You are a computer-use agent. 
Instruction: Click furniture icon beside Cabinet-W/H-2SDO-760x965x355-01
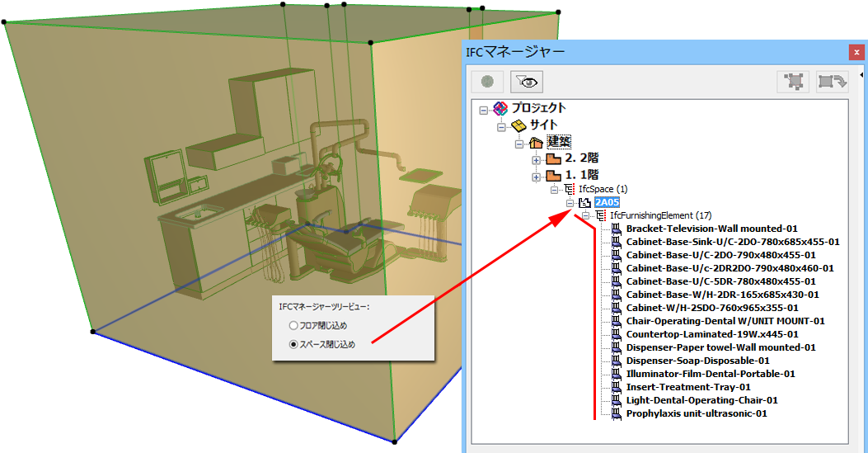coord(616,308)
